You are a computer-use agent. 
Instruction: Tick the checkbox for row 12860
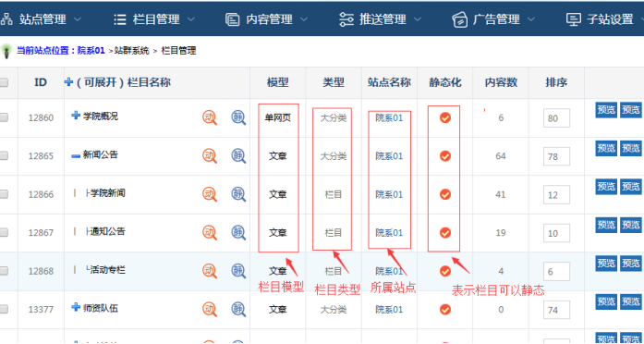pyautogui.click(x=4, y=117)
